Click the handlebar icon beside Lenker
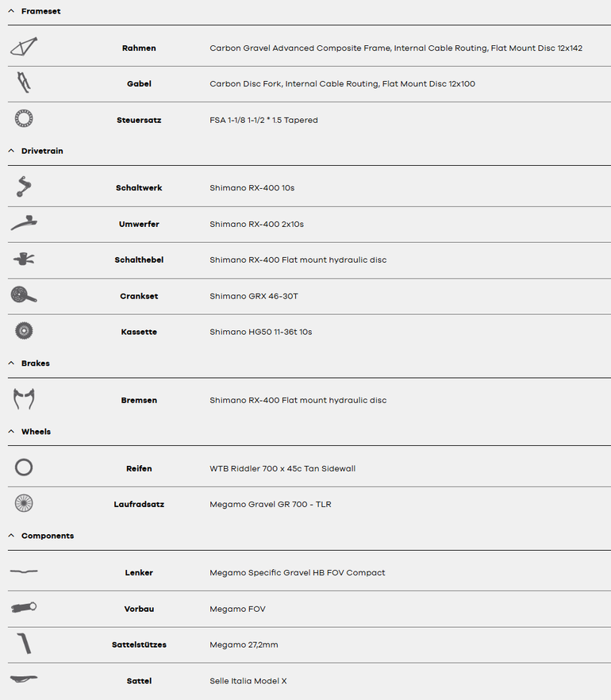611x700 pixels. [x=24, y=571]
